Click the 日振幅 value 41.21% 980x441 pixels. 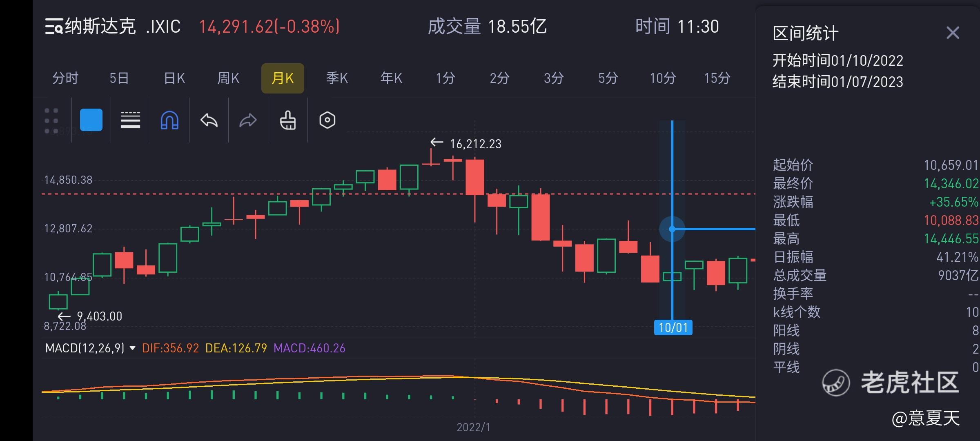coord(957,257)
